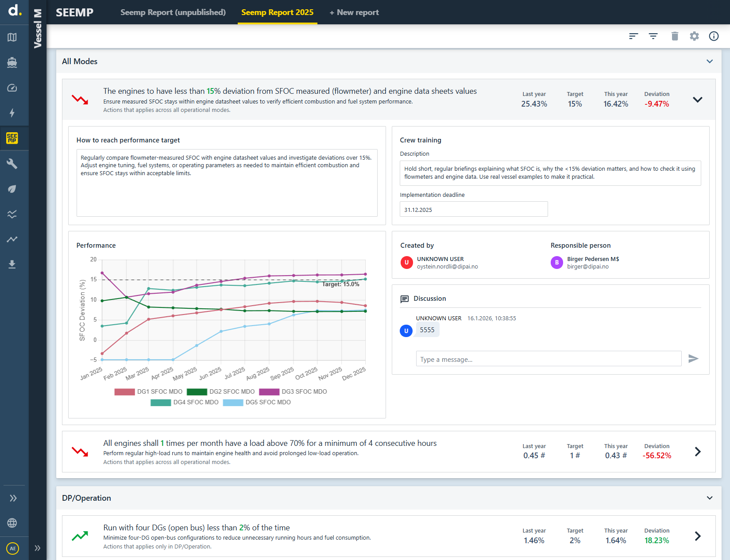This screenshot has width=730, height=560.
Task: Open the speedometer dashboard sidebar icon
Action: pos(12,88)
